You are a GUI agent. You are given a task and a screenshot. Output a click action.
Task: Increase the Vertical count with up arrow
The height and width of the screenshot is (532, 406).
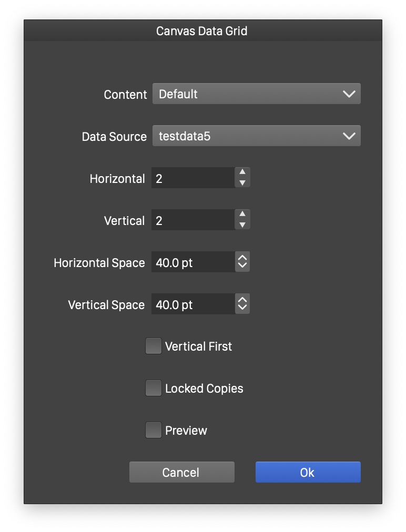pyautogui.click(x=242, y=214)
